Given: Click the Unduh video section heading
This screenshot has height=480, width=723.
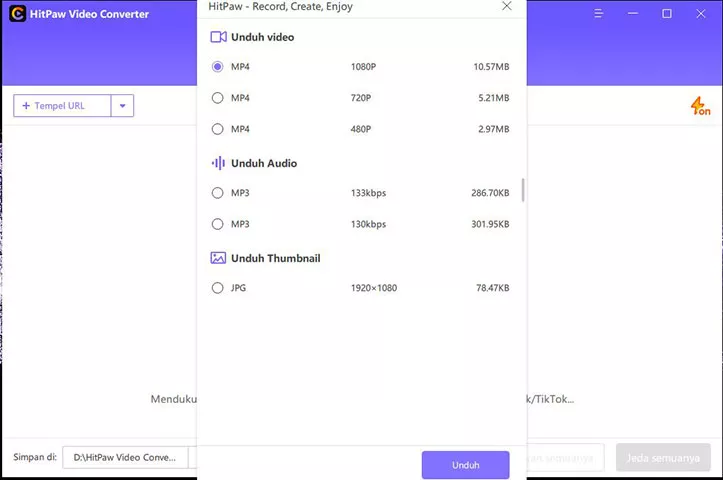Looking at the screenshot, I should tap(262, 37).
